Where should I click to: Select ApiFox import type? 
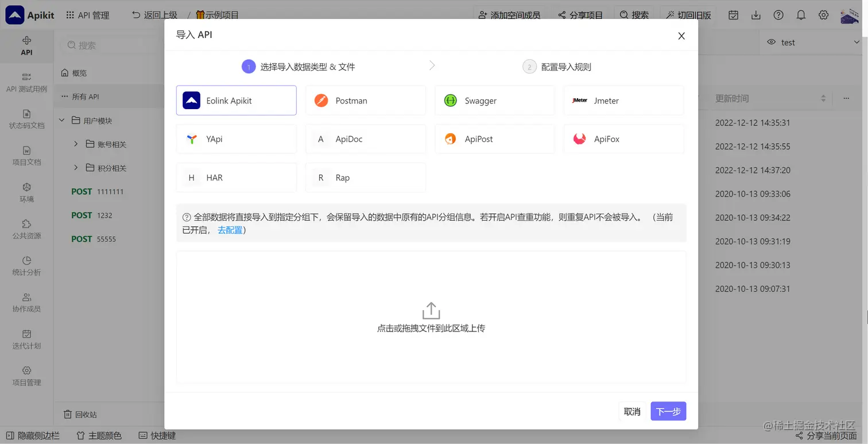tap(623, 139)
